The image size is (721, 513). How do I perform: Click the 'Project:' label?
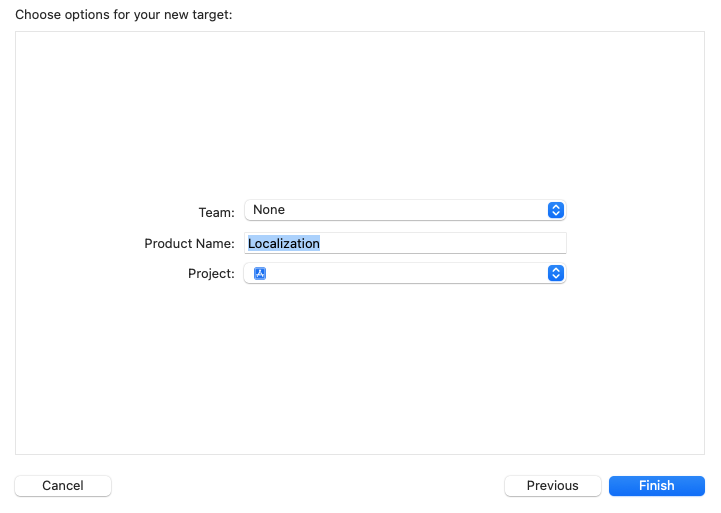tap(211, 275)
